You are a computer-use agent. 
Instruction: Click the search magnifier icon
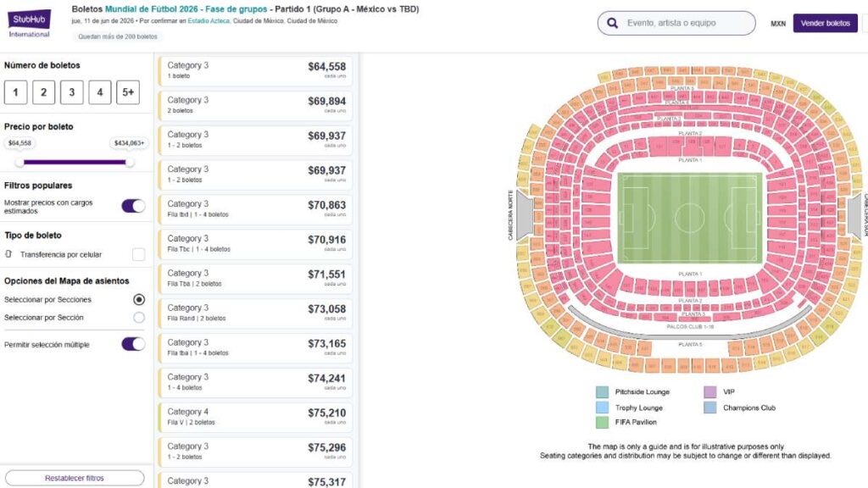tap(612, 23)
